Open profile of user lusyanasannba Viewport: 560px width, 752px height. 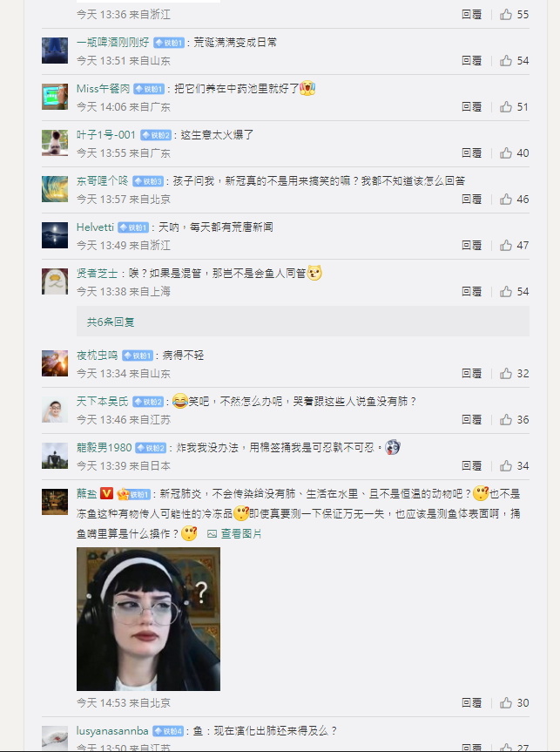point(112,731)
